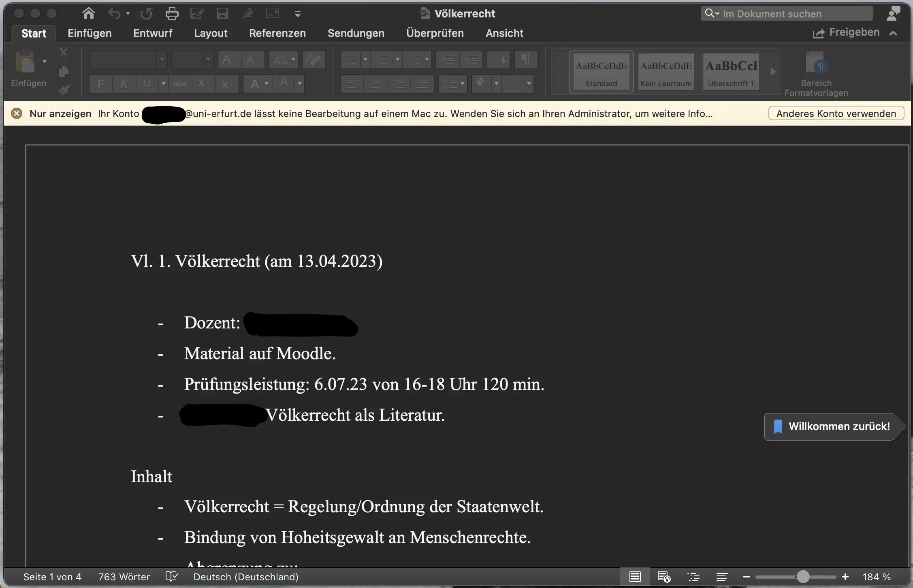
Task: Click the spelling check book icon
Action: (x=172, y=577)
